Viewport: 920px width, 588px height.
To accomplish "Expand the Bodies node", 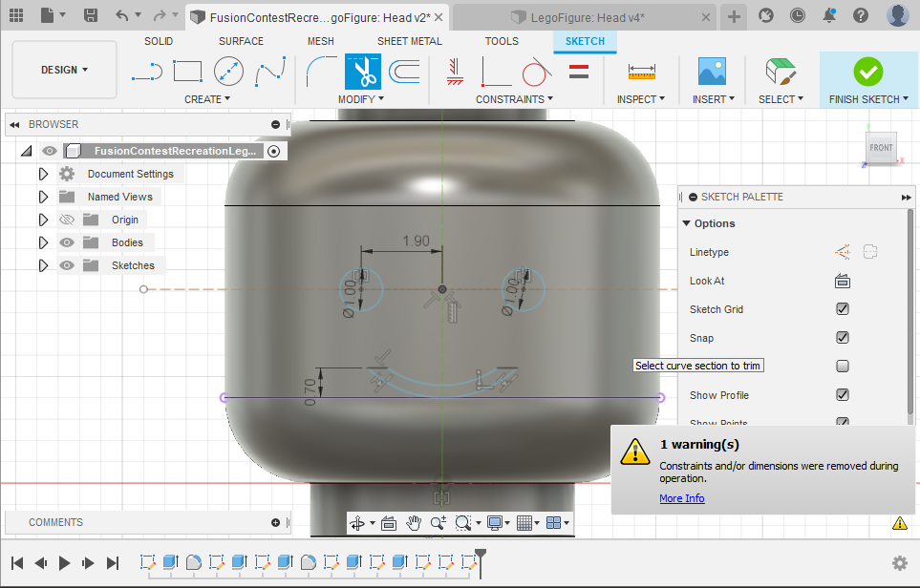I will pos(43,242).
